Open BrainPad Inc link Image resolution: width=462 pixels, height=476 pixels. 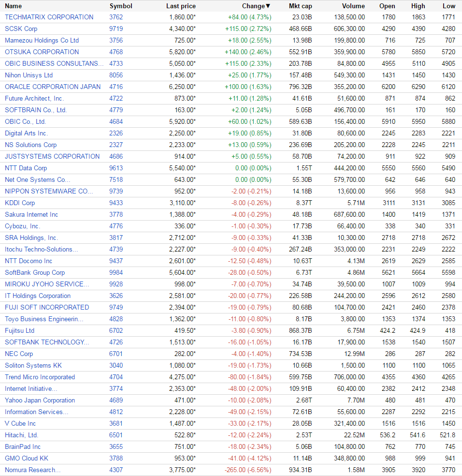[x=23, y=447]
